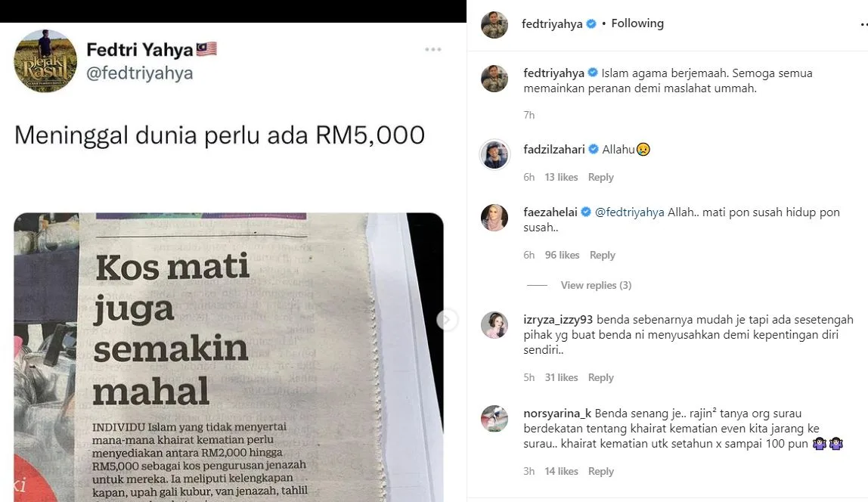Open the newspaper clipping photo
This screenshot has height=502, width=868.
[x=228, y=357]
